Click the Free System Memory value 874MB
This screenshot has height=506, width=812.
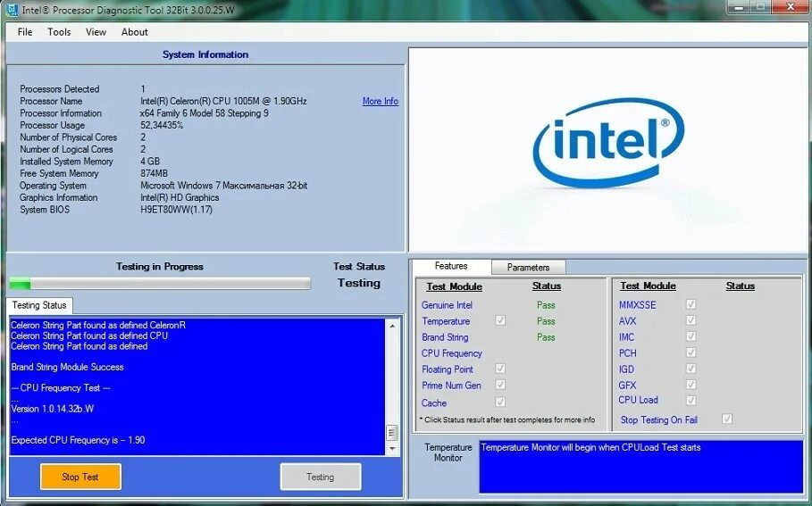coord(154,174)
